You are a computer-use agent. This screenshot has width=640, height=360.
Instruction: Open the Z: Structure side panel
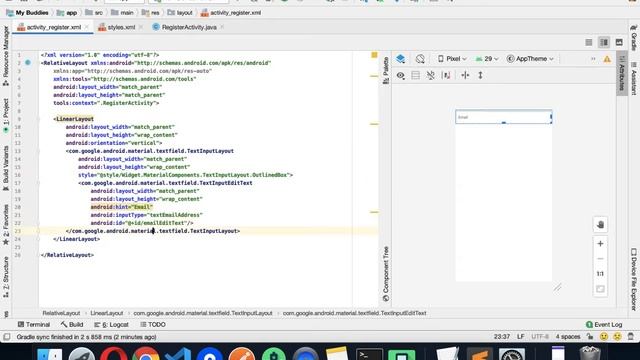click(6, 277)
